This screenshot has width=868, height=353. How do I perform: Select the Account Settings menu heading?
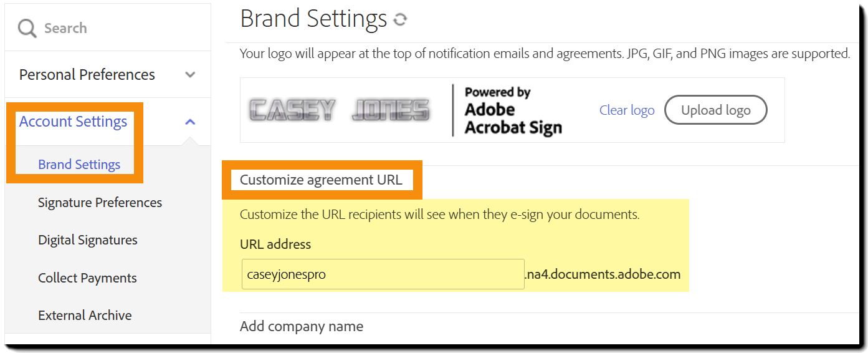(x=73, y=122)
